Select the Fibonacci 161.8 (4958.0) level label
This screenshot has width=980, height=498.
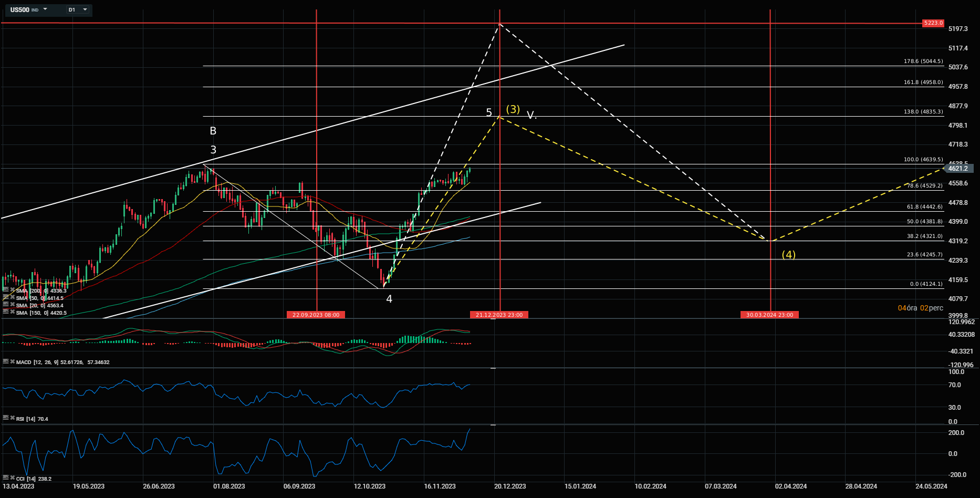[923, 82]
